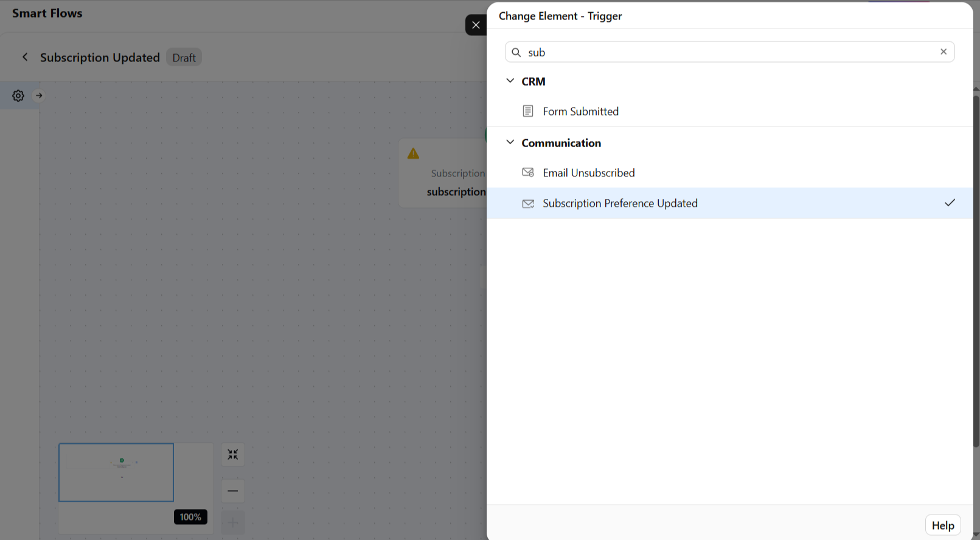Clear the trigger search field

[x=944, y=52]
